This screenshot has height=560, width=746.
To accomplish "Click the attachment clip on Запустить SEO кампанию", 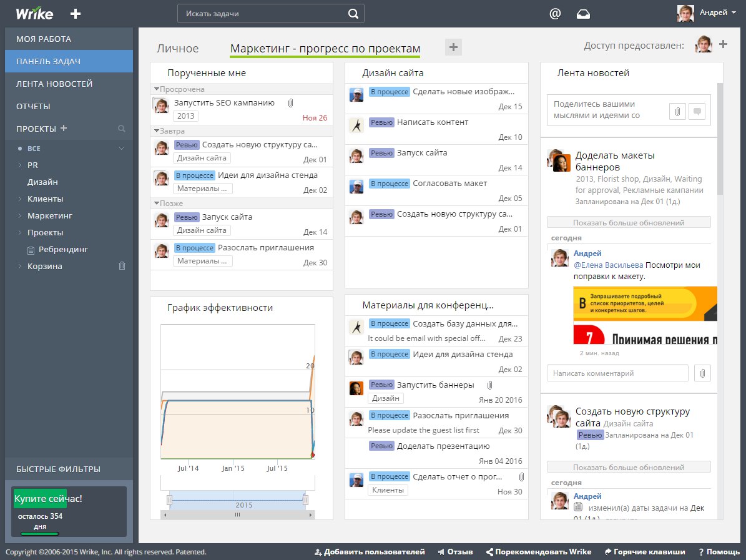I will click(291, 103).
